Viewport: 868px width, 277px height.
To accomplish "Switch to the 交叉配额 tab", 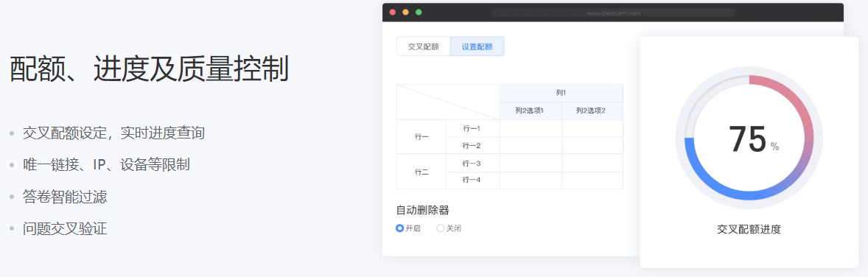I will click(x=424, y=46).
